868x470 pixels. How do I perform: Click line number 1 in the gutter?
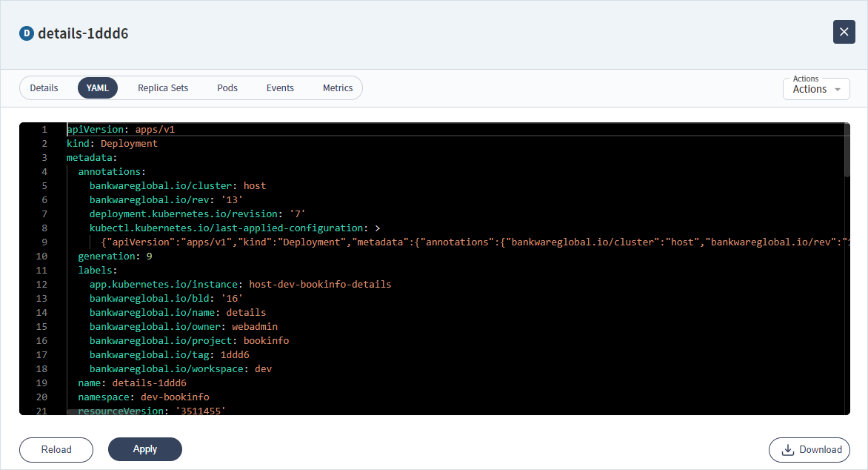[44, 129]
